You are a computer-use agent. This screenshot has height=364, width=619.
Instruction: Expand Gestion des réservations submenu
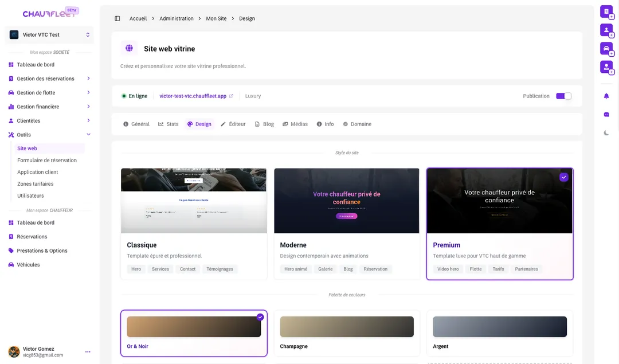[88, 79]
